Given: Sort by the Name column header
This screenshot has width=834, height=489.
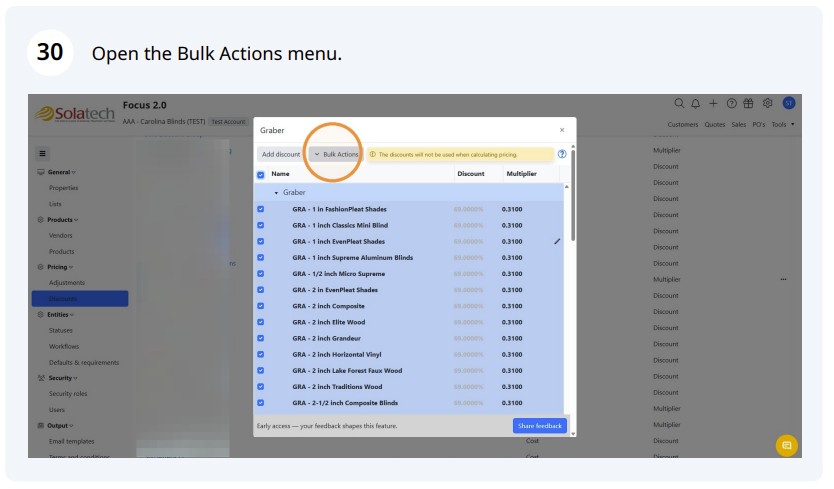Looking at the screenshot, I should coord(280,174).
